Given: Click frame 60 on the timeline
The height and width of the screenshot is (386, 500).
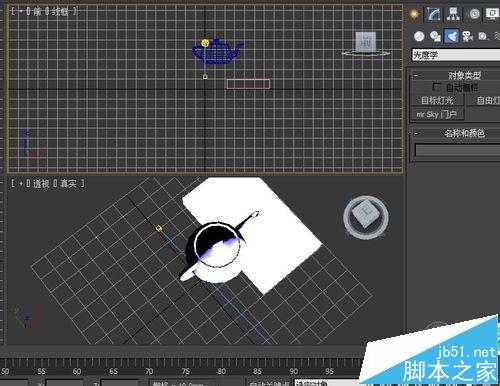Looking at the screenshot, I should tap(77, 371).
